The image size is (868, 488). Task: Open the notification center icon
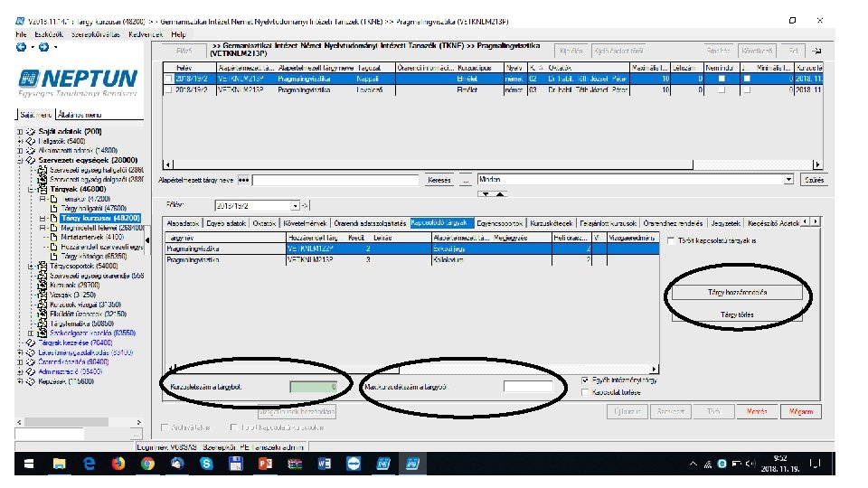point(815,464)
